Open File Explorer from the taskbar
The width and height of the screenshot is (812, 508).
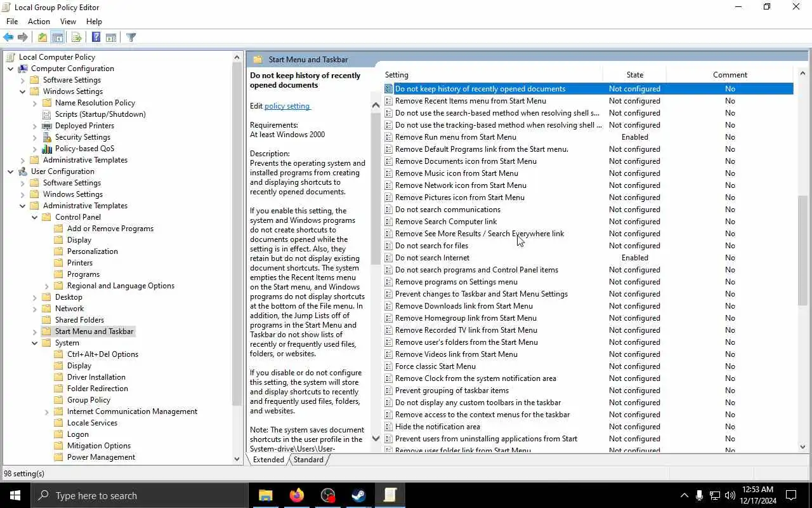pyautogui.click(x=265, y=495)
